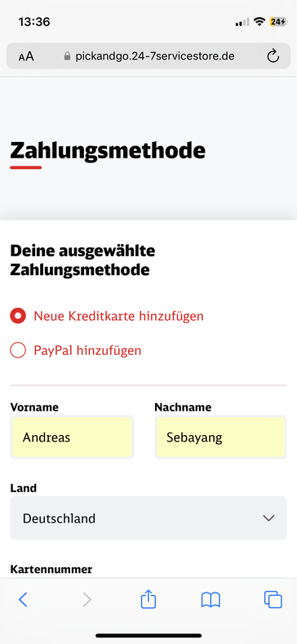The width and height of the screenshot is (297, 644).
Task: Select PayPal hinzufügen radio button
Action: click(18, 350)
